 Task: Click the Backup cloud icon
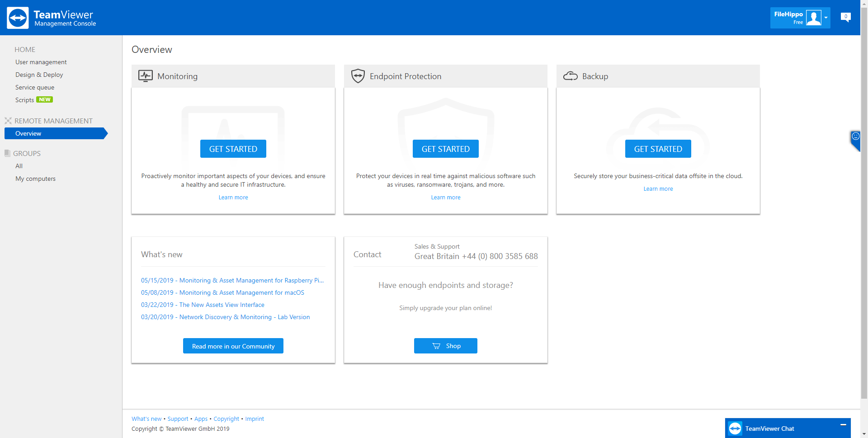(571, 76)
